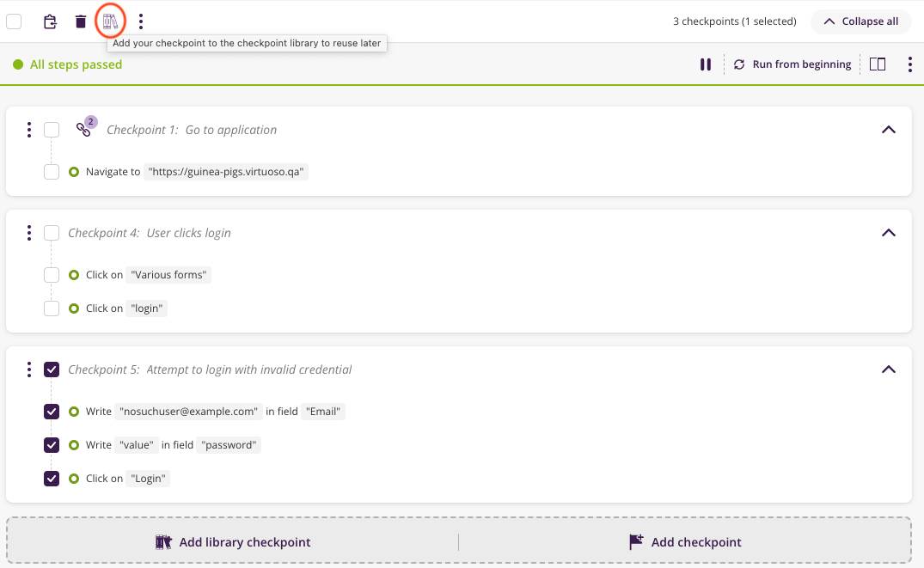
Task: Click the "Email" field name
Action: [323, 412]
